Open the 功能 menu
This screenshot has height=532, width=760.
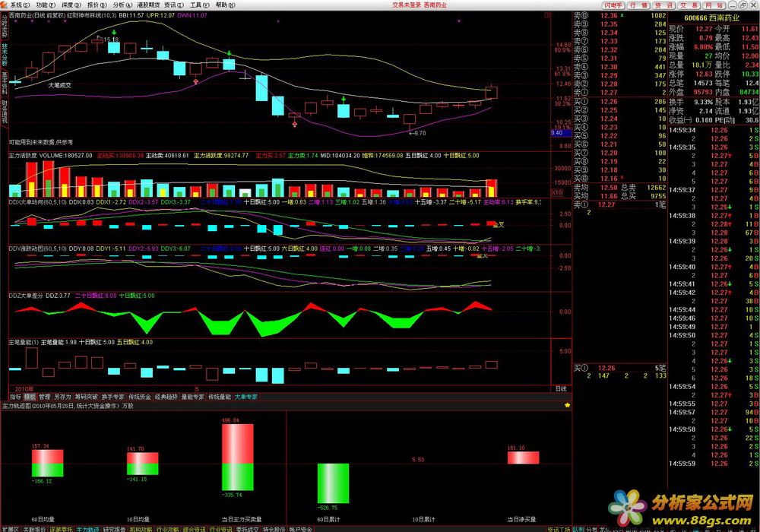pos(45,5)
